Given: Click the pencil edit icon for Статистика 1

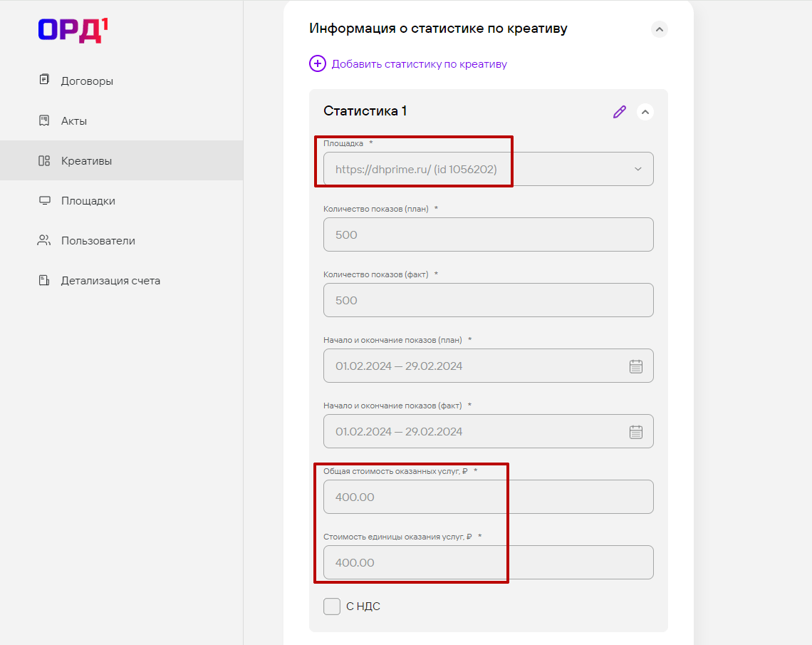Looking at the screenshot, I should (620, 112).
